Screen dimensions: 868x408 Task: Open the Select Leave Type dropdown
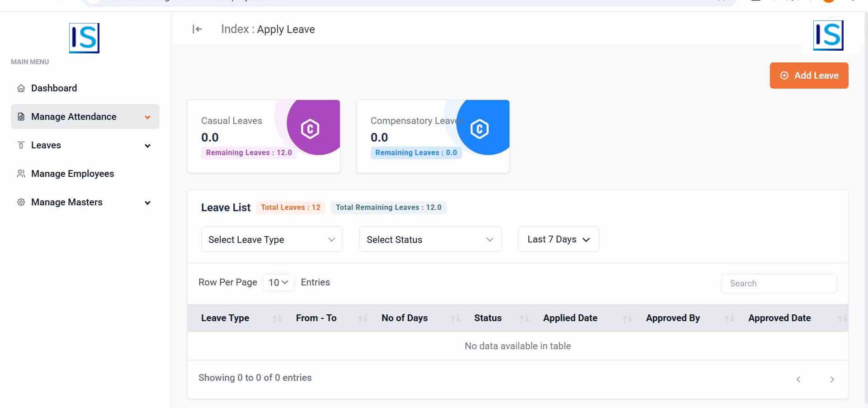[x=272, y=239]
